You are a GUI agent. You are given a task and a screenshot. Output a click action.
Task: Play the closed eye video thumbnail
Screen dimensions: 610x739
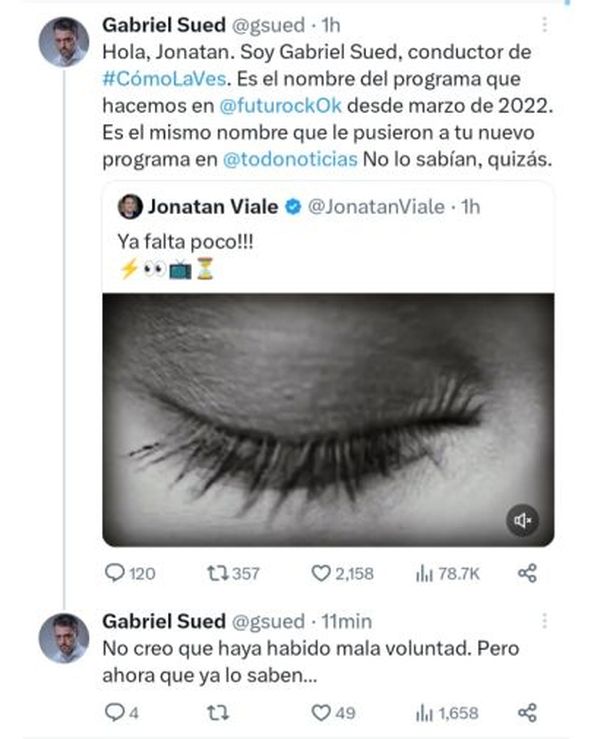(x=328, y=420)
